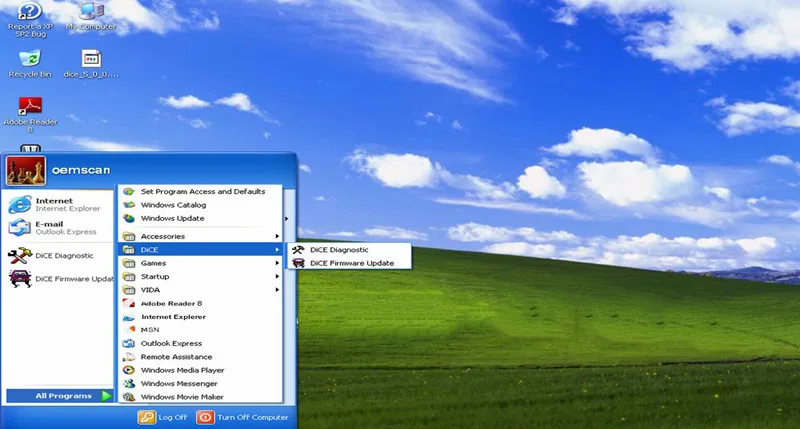800x429 pixels.
Task: Click the Log Off button
Action: point(163,417)
